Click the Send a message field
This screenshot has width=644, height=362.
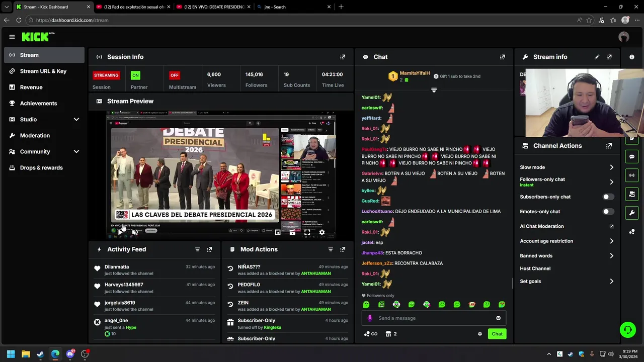[434, 318]
